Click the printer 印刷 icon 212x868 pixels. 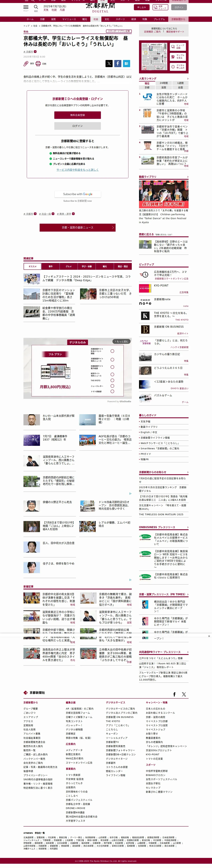coord(38,63)
